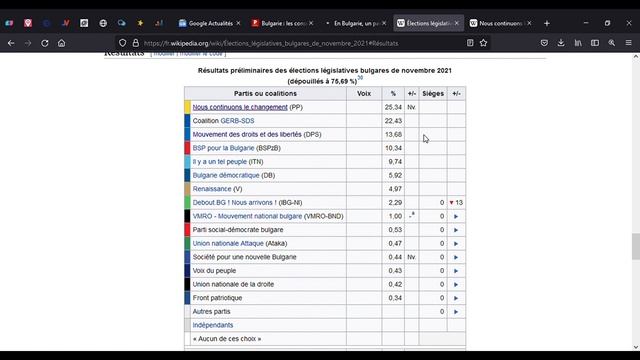
Task: Open Il y a un tel peuple link
Action: tap(220, 162)
